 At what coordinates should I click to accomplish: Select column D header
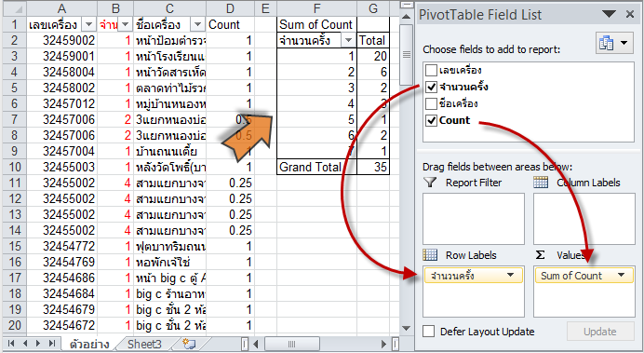click(x=230, y=8)
